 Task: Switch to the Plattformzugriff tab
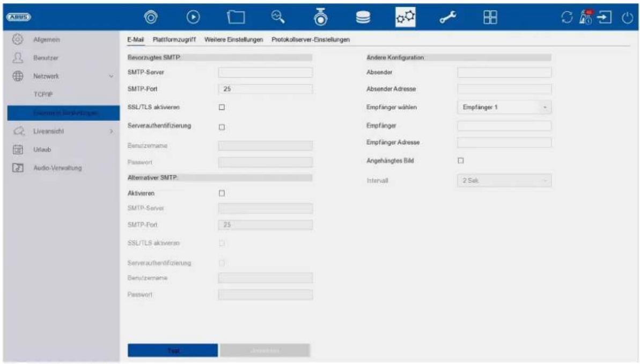[x=174, y=40]
